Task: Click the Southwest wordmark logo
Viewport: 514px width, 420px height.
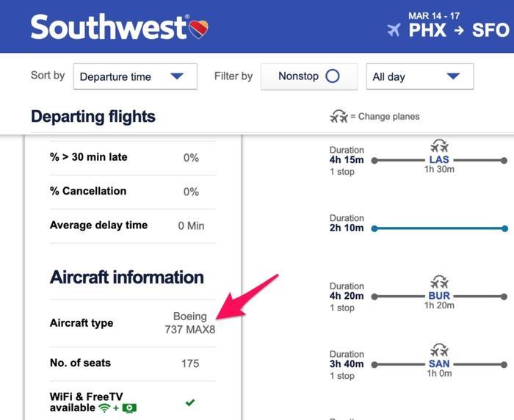Action: [109, 27]
